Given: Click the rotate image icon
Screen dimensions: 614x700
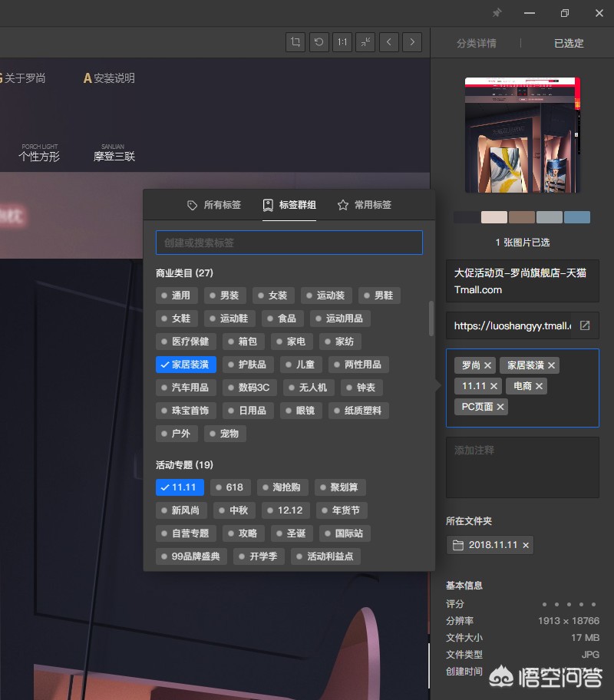Looking at the screenshot, I should [x=319, y=42].
